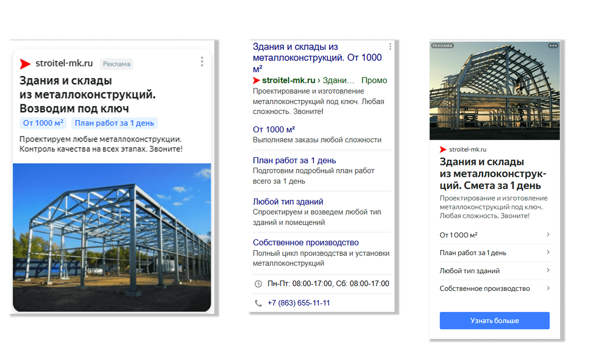Viewport: 593px width, 364px height.
Task: Open the 'Собственное производство' chevron in the right ad
Action: [548, 288]
